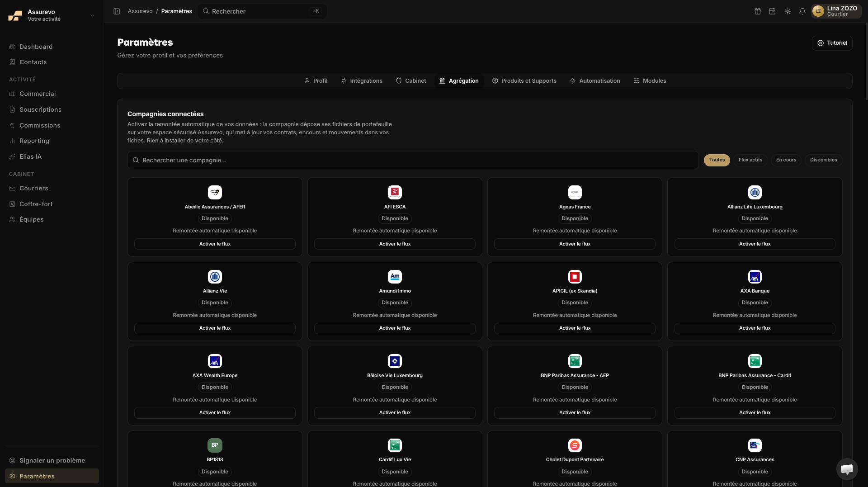
Task: Activate flux for AXA Banque
Action: 755,328
